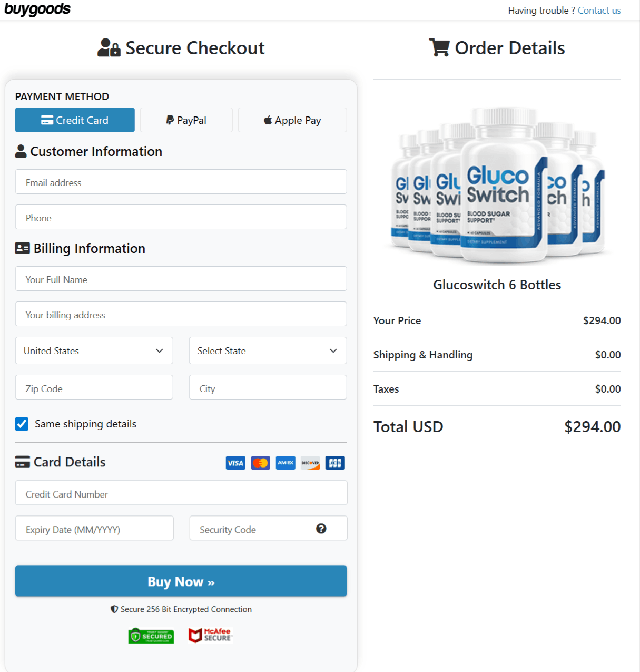The width and height of the screenshot is (640, 672).
Task: Click the Trust Guard Secured badge
Action: (151, 636)
